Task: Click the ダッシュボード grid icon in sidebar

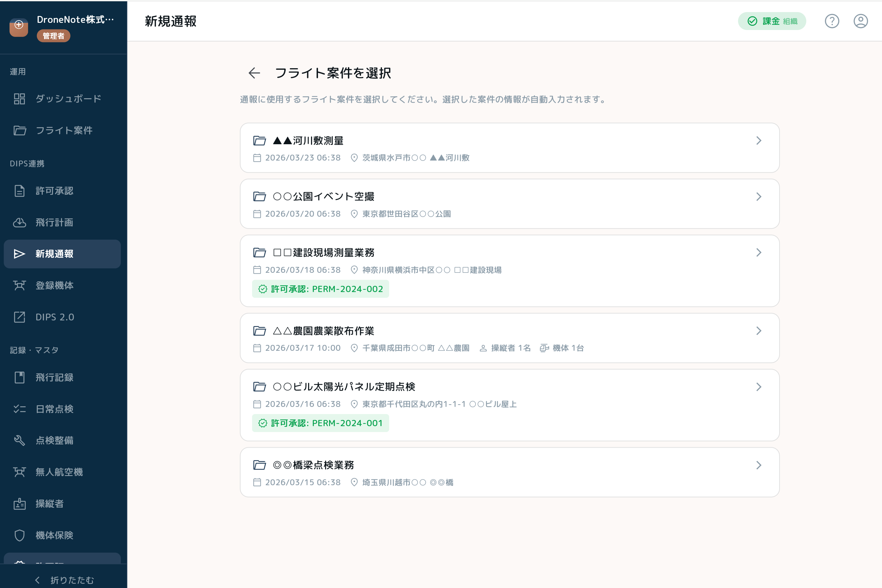Action: pos(19,99)
